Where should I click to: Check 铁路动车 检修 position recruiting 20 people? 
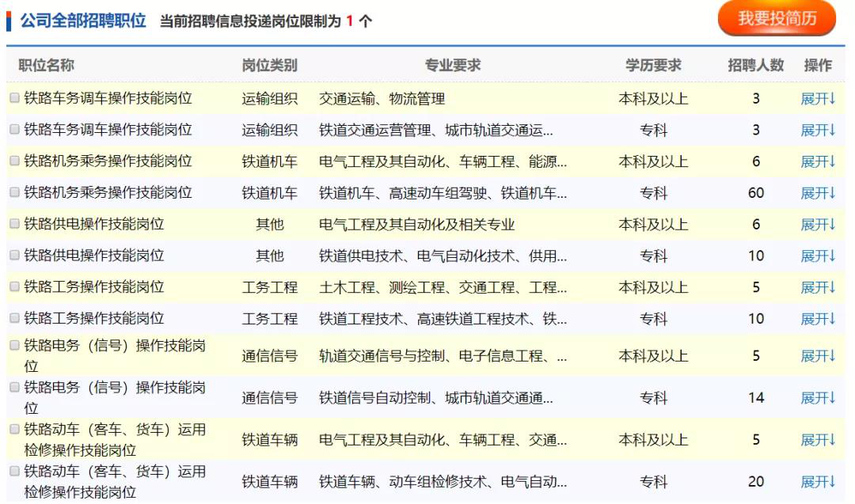pyautogui.click(x=14, y=472)
